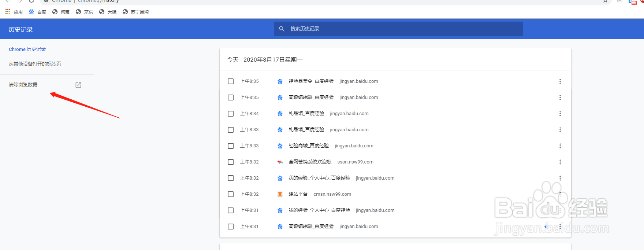Click the external-link icon beside 清除浏览数据
This screenshot has height=250, width=644.
click(78, 85)
